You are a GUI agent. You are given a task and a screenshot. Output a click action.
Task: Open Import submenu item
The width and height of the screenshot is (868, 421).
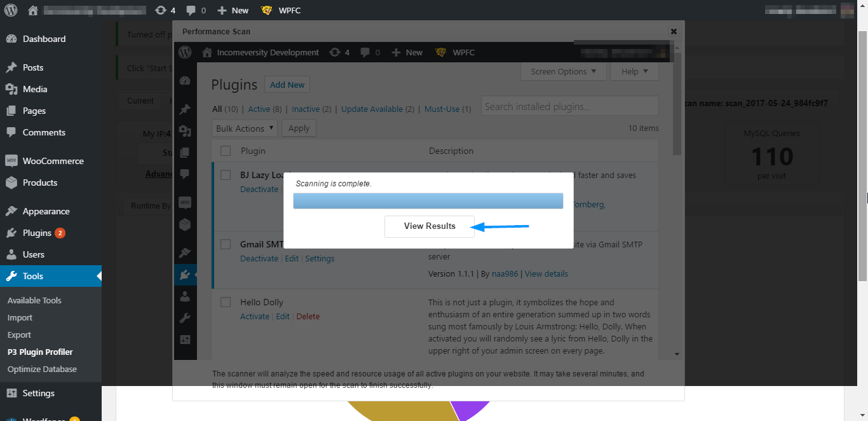coord(20,317)
